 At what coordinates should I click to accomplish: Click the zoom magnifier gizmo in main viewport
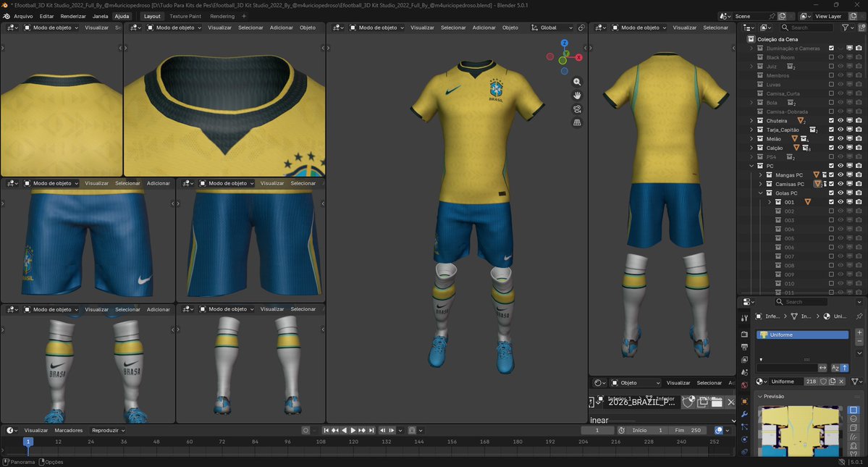(577, 82)
